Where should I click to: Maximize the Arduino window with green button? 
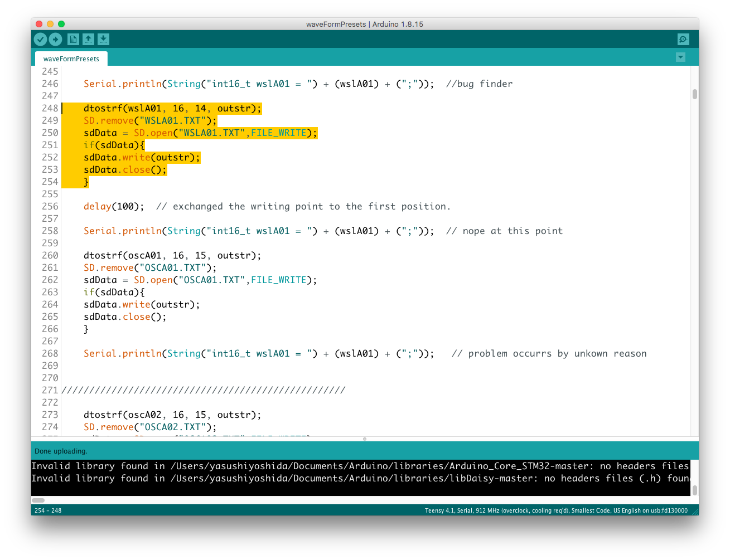(61, 24)
